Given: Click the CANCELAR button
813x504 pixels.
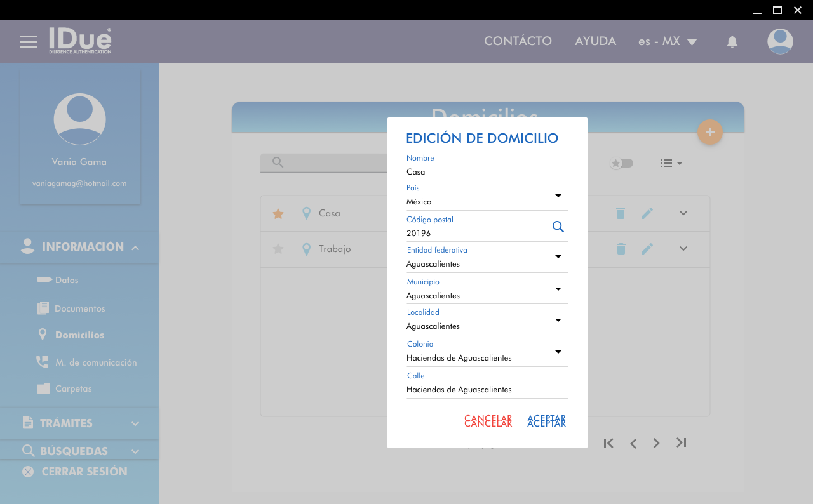Looking at the screenshot, I should click(x=488, y=421).
